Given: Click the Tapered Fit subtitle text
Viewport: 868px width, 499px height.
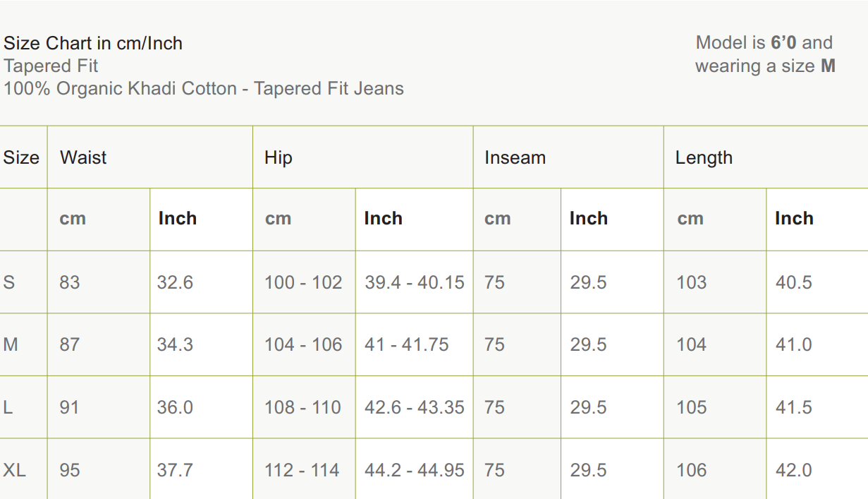Looking at the screenshot, I should pos(51,66).
